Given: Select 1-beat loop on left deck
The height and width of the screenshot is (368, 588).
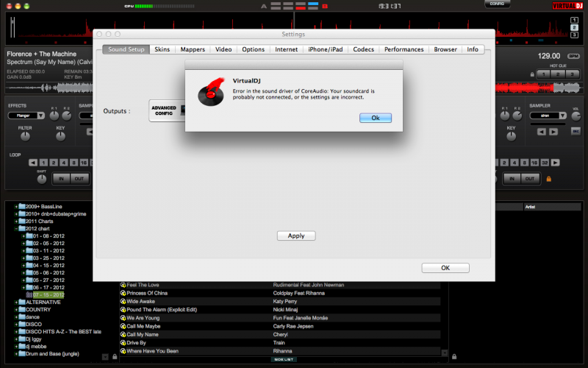Looking at the screenshot, I should coord(43,163).
